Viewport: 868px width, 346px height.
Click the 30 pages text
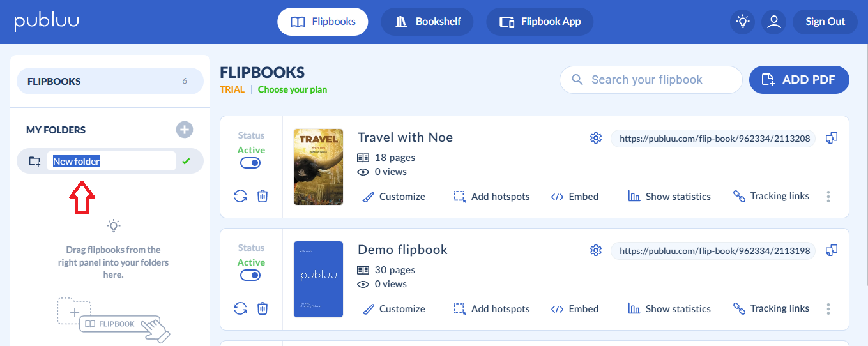point(395,269)
